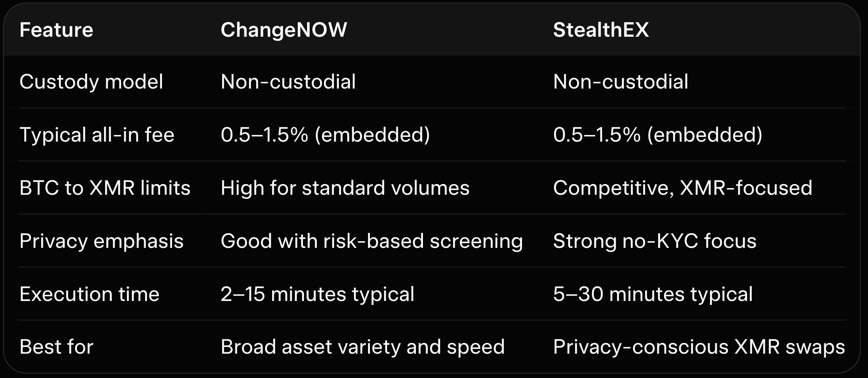The height and width of the screenshot is (378, 868).
Task: Select the Custody model row label
Action: (x=91, y=82)
